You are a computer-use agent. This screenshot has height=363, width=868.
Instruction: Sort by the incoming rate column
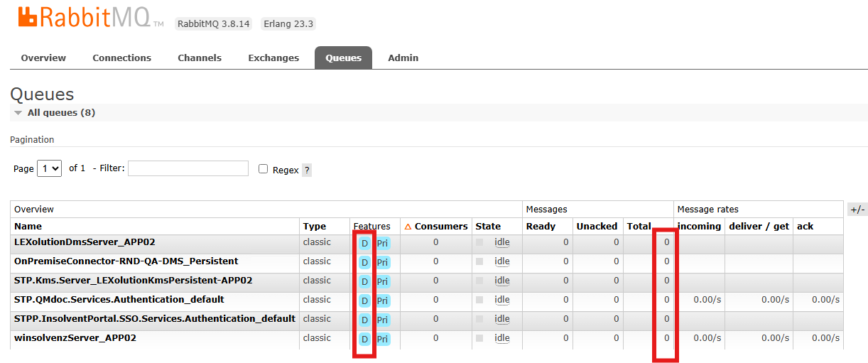point(699,226)
